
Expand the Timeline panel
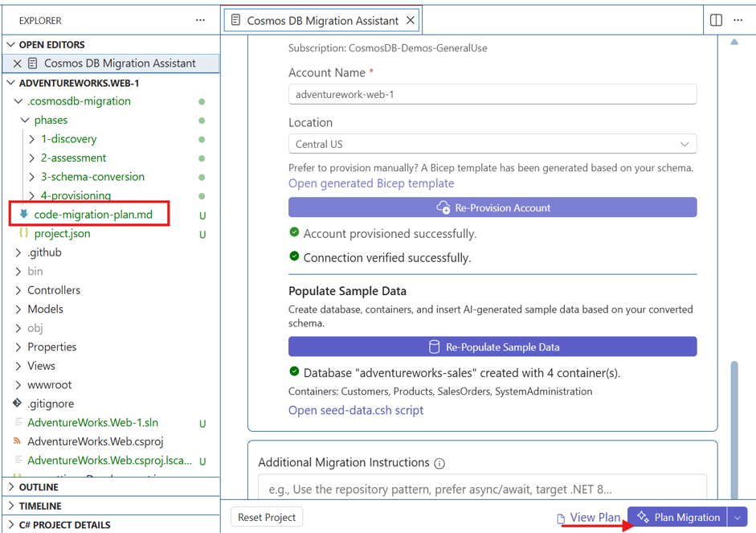pos(11,506)
